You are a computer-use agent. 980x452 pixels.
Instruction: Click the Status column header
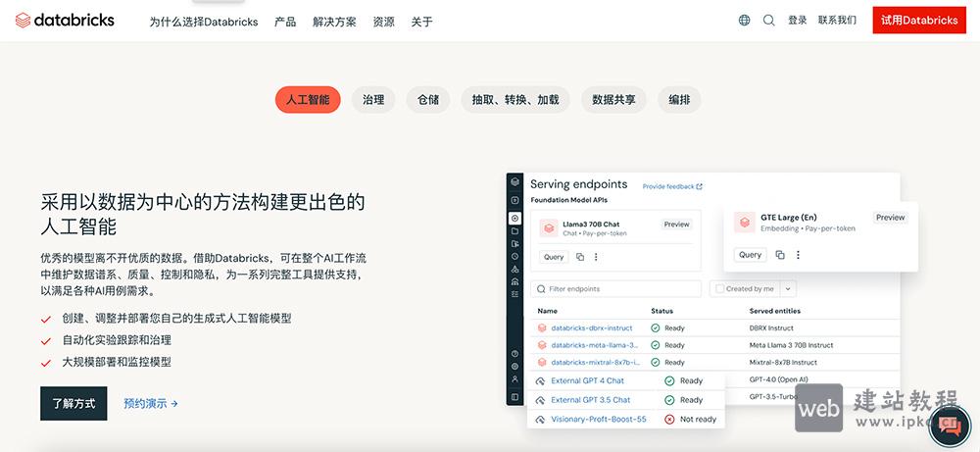[x=661, y=311]
